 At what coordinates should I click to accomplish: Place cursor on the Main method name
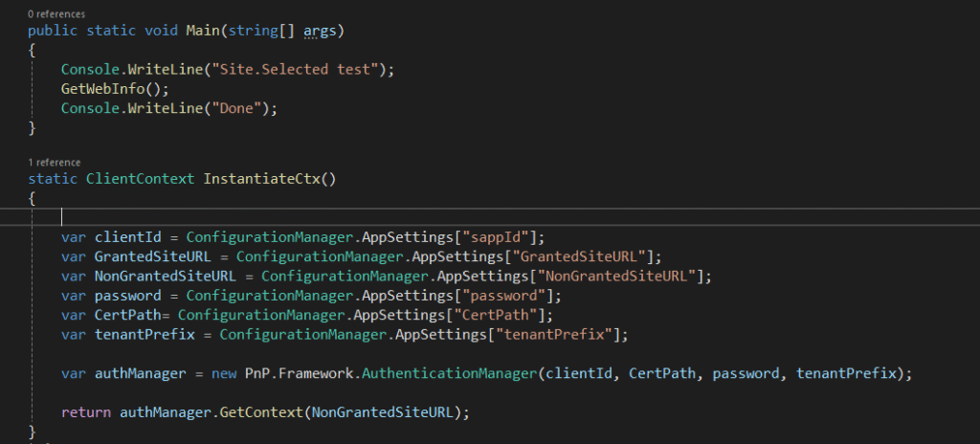(203, 31)
